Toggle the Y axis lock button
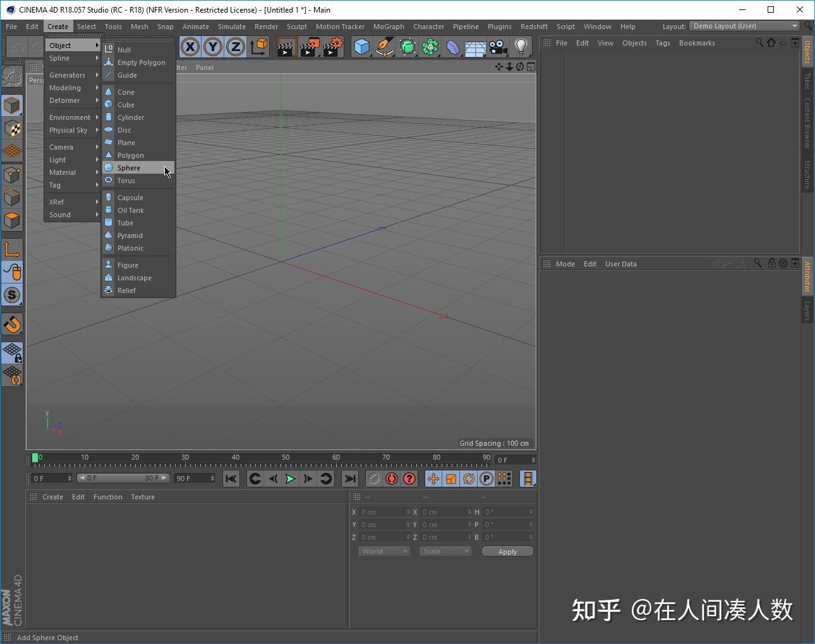 (212, 47)
